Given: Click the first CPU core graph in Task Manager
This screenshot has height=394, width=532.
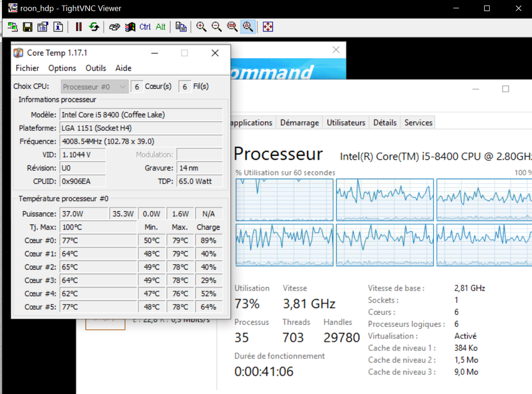Looking at the screenshot, I should [284, 200].
